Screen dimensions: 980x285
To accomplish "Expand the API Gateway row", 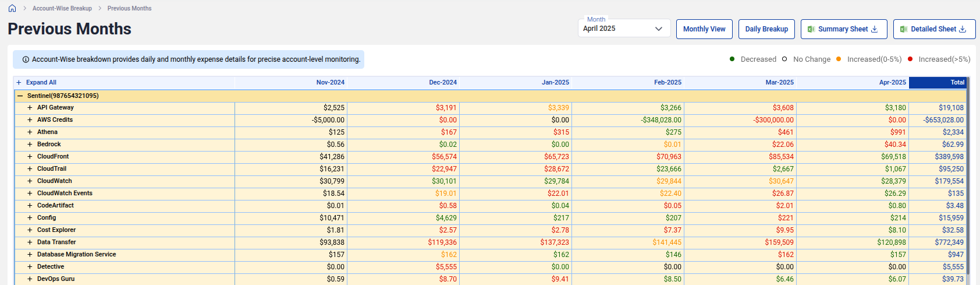I will (x=30, y=108).
